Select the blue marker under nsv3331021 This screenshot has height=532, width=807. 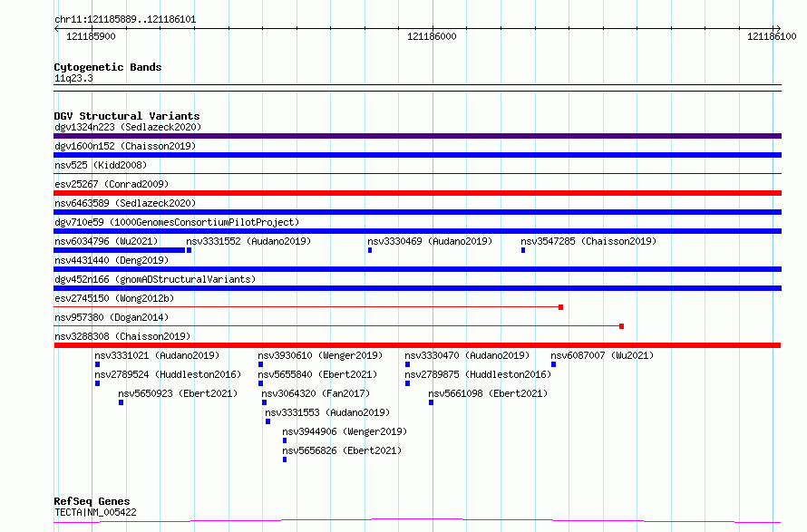(x=97, y=364)
